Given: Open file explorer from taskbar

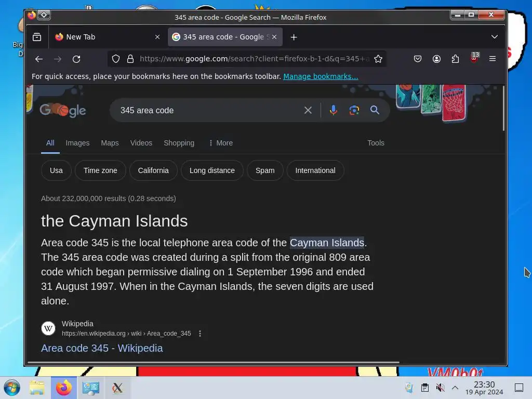Looking at the screenshot, I should tap(37, 388).
